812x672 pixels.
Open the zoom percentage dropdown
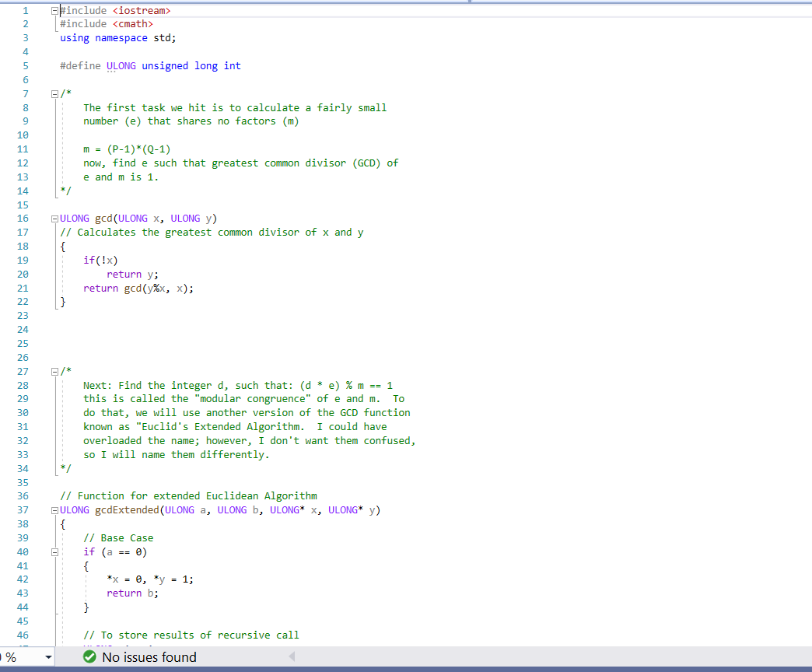tap(47, 656)
